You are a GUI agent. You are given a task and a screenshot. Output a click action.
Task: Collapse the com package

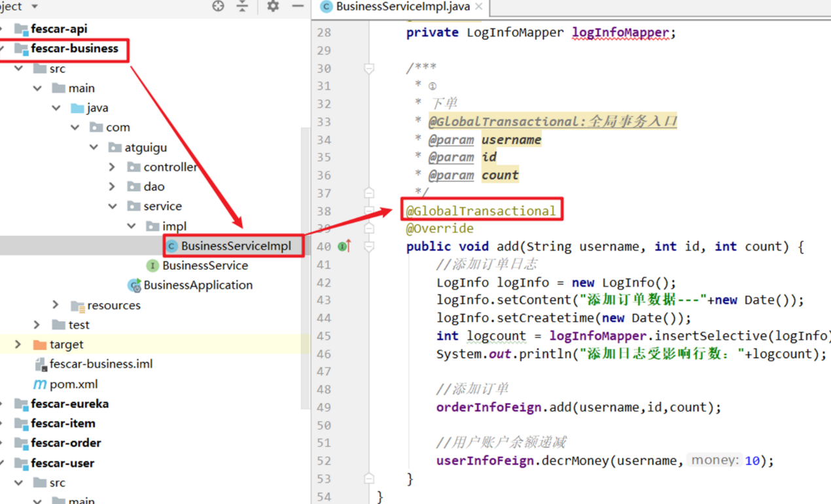click(75, 127)
